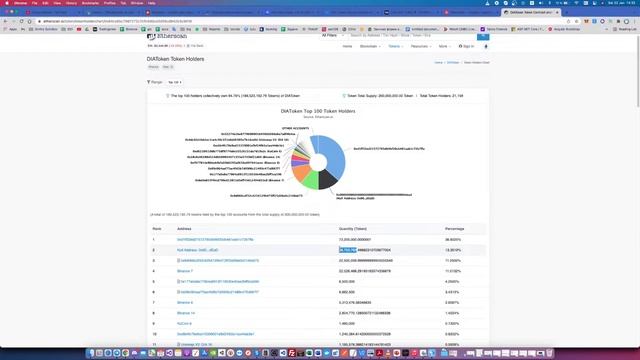Open rank 1 holder address link

215,240
